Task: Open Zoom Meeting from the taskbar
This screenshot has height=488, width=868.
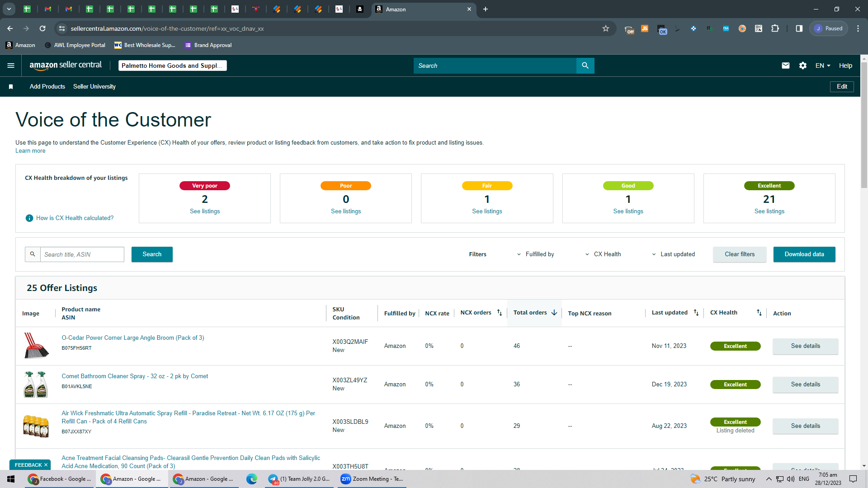Action: [x=372, y=479]
